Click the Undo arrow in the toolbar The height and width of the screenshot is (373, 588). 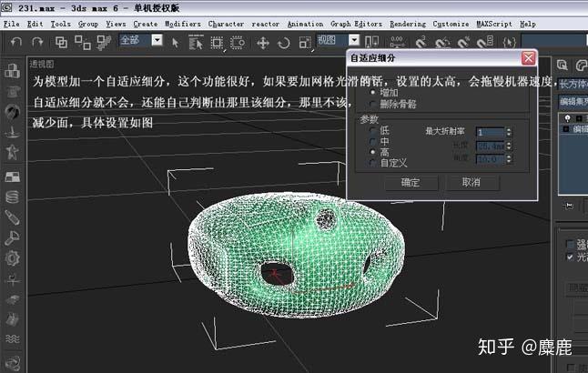pos(15,42)
